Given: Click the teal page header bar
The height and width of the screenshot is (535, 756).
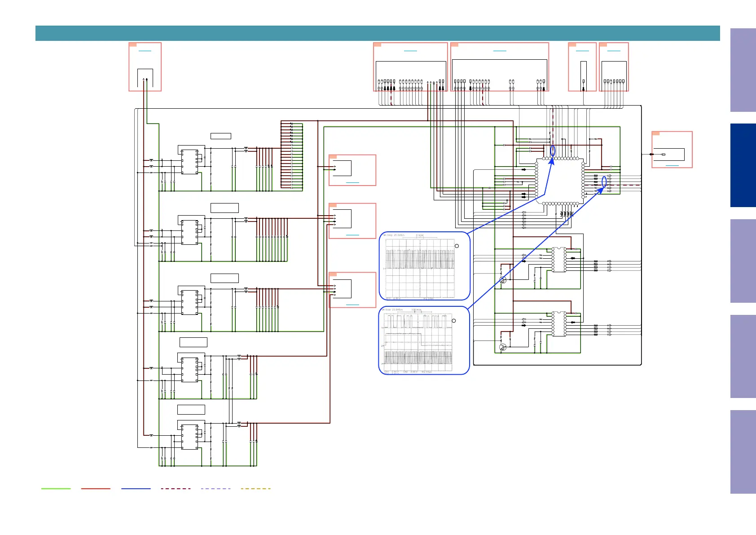Looking at the screenshot, I should coord(378,33).
